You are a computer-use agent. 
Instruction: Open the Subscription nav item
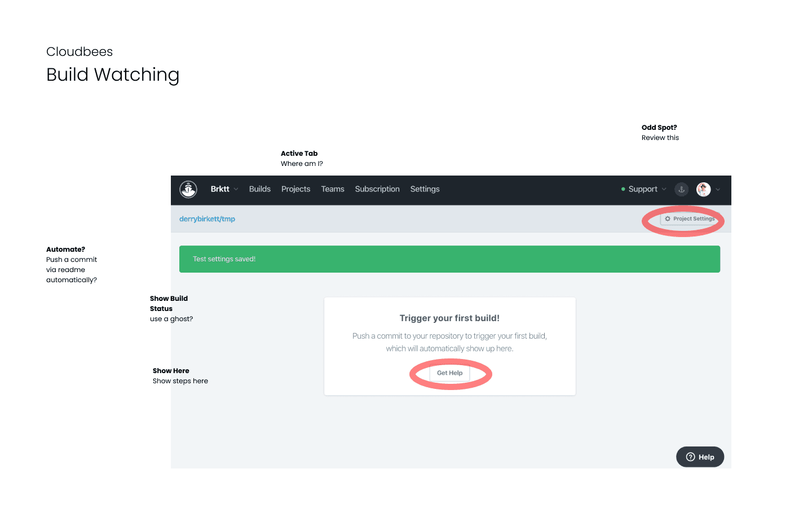(x=377, y=189)
